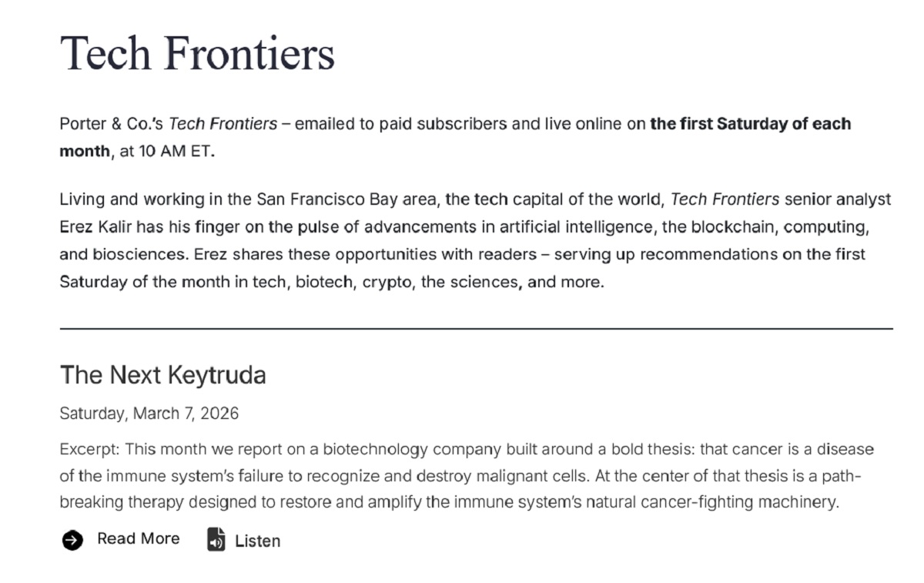Image resolution: width=924 pixels, height=583 pixels.
Task: Open the article titled The Next Keytruda
Action: point(163,376)
